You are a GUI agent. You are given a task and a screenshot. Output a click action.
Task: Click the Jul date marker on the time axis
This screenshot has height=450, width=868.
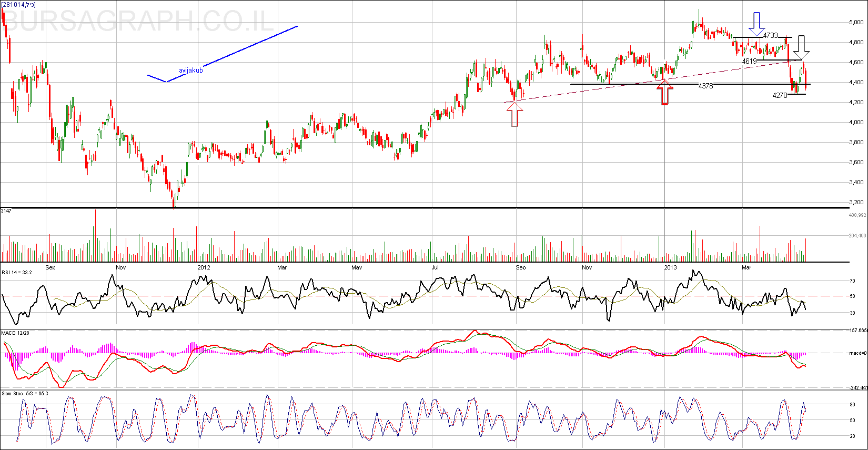tap(435, 267)
